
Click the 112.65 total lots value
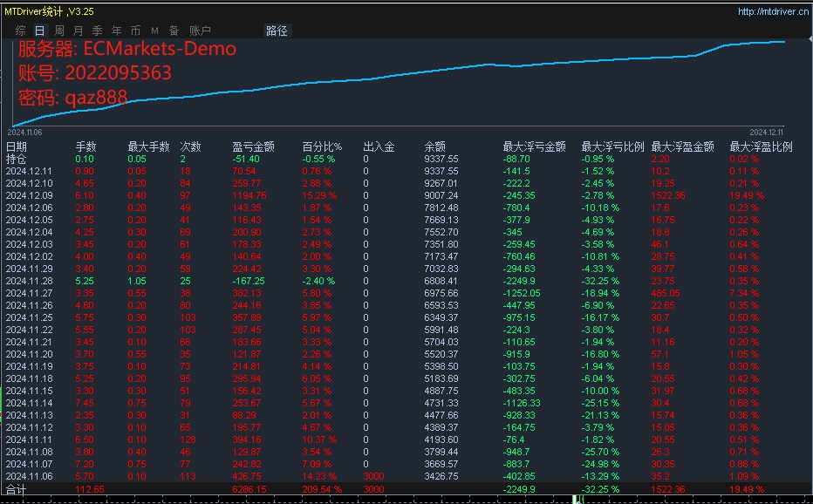(x=90, y=489)
